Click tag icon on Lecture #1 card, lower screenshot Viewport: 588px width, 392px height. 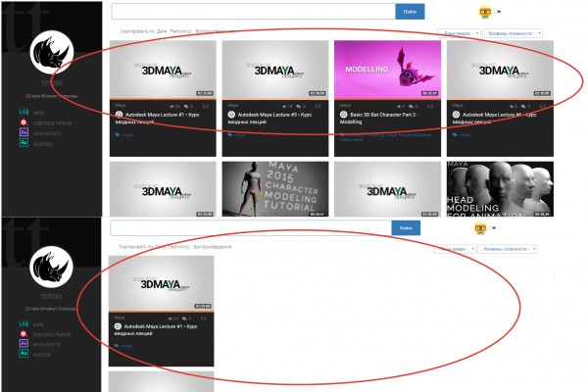coord(117,346)
